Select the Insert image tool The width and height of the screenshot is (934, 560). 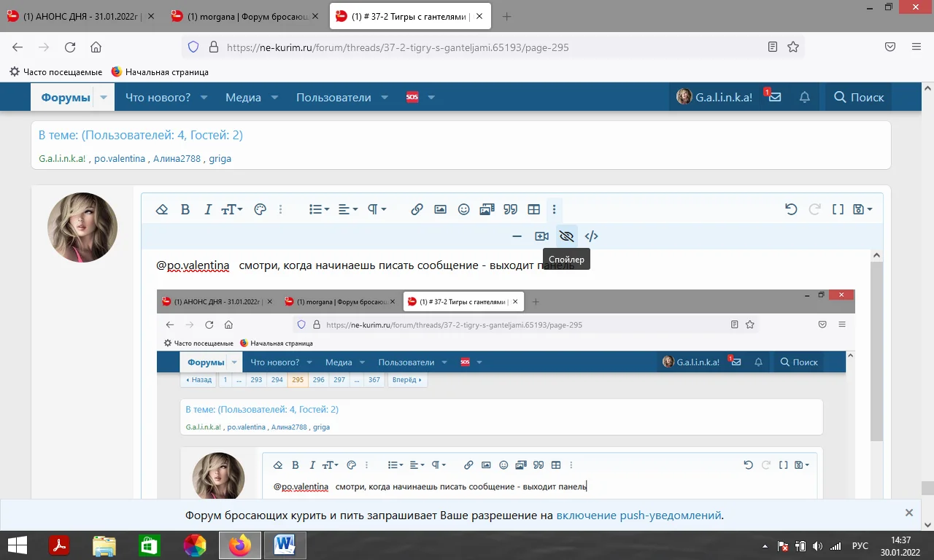440,209
